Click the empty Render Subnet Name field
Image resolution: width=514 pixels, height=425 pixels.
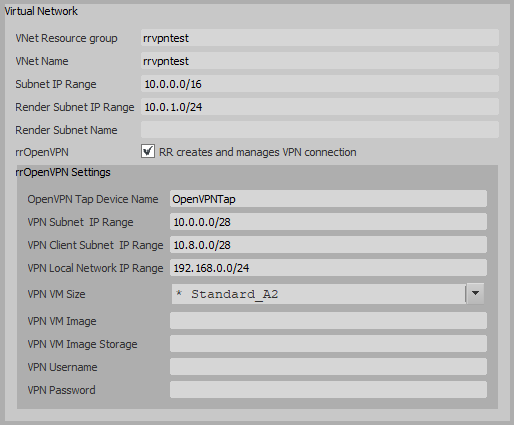point(320,129)
